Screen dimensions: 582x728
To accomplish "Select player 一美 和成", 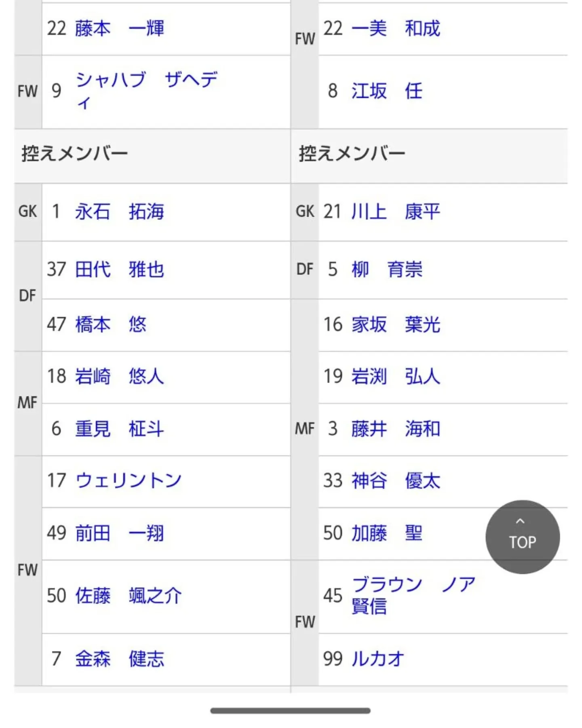I will (396, 28).
